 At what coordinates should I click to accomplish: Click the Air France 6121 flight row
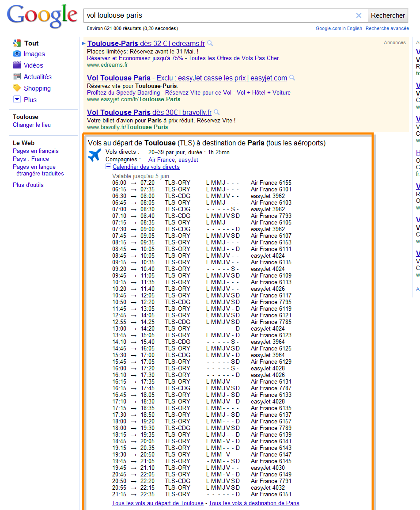(x=202, y=316)
